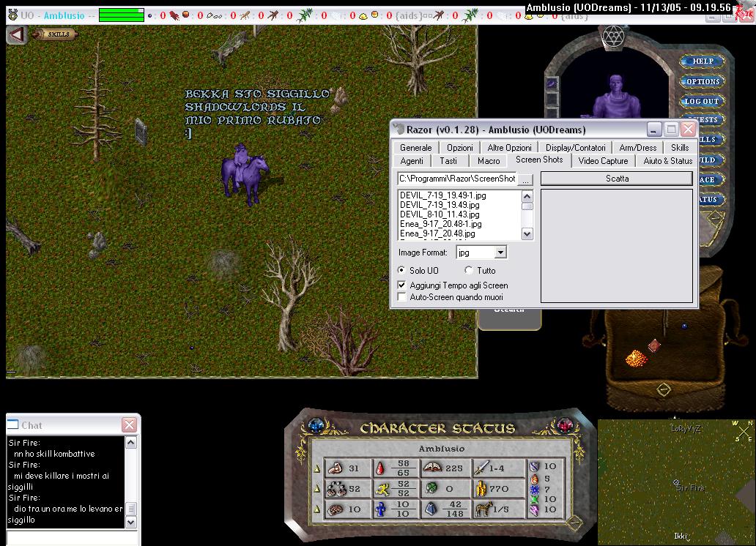Toggle the strength lock arrow beside 31
This screenshot has width=756, height=546.
tap(317, 468)
